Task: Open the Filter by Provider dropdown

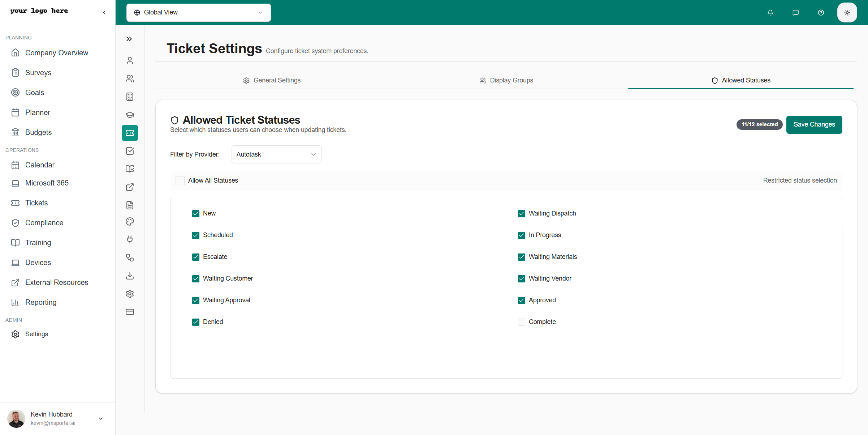Action: pyautogui.click(x=276, y=154)
